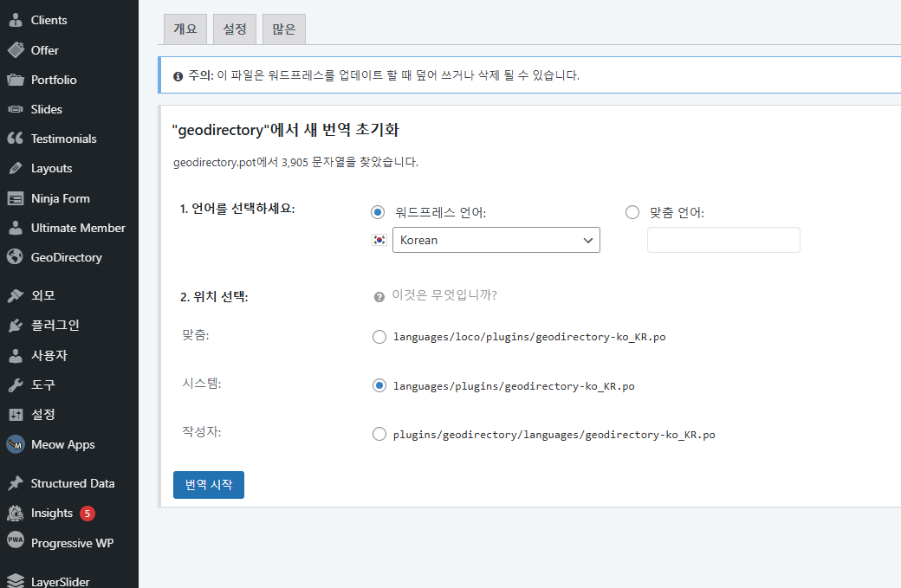Image resolution: width=901 pixels, height=588 pixels.
Task: Click the plugins/geodirectory/languages/geodirectory-ko_KR.po path text
Action: point(554,435)
